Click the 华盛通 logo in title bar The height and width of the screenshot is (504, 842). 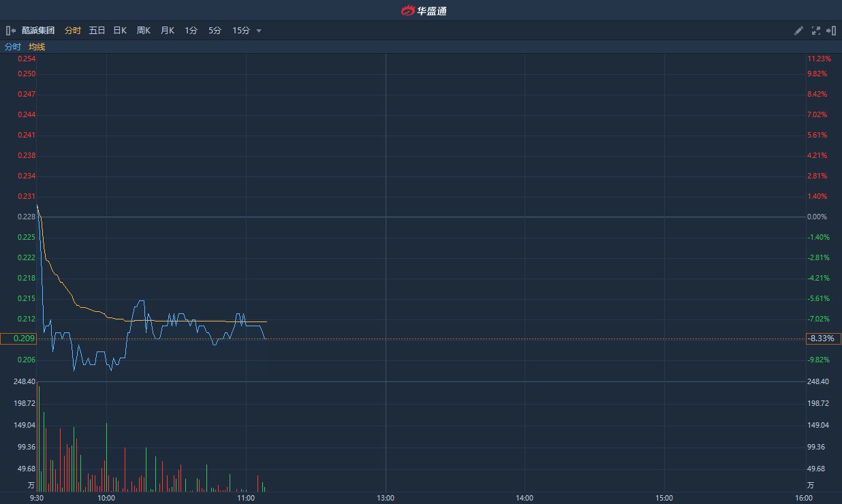click(x=424, y=10)
